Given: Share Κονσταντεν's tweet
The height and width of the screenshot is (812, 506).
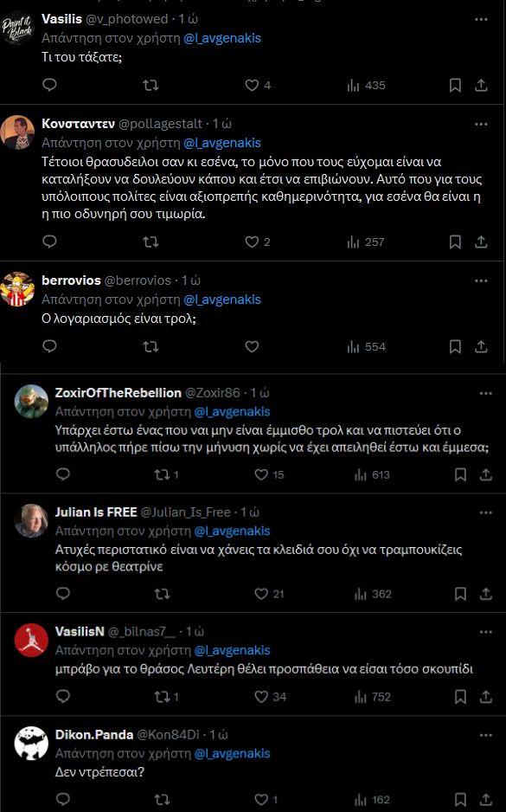Looking at the screenshot, I should pos(481,242).
